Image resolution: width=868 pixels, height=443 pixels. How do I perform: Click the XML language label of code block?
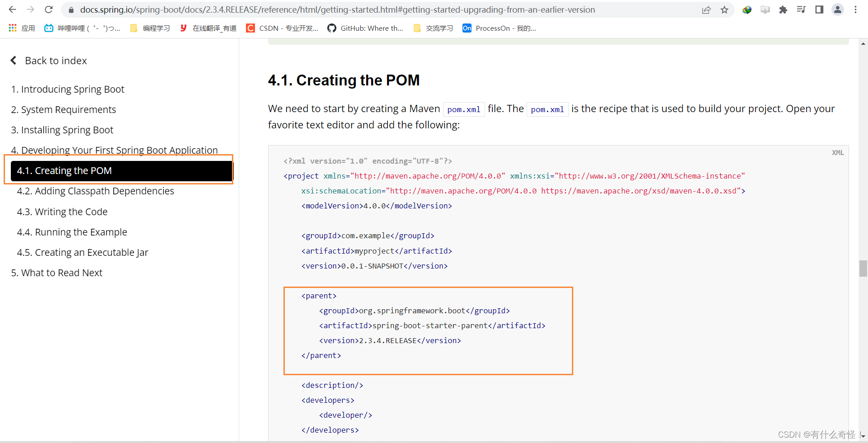point(838,153)
